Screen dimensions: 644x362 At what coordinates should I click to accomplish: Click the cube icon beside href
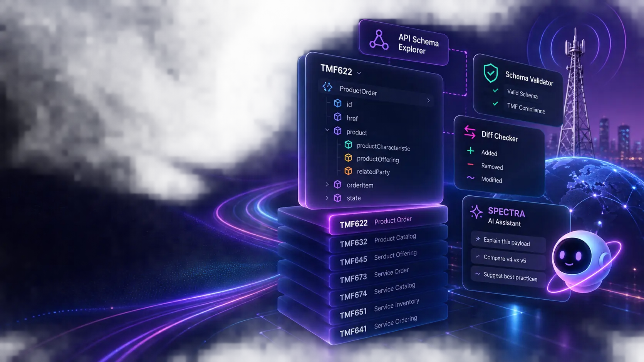(338, 117)
